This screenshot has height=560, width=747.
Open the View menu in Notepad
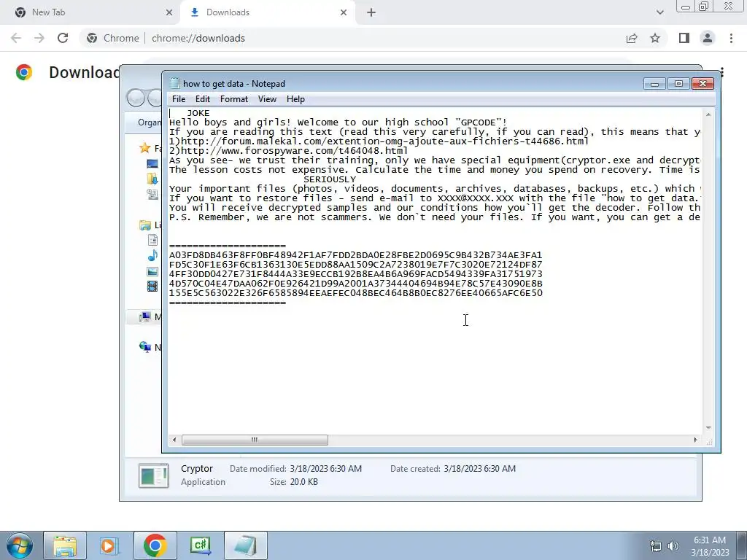pos(267,99)
